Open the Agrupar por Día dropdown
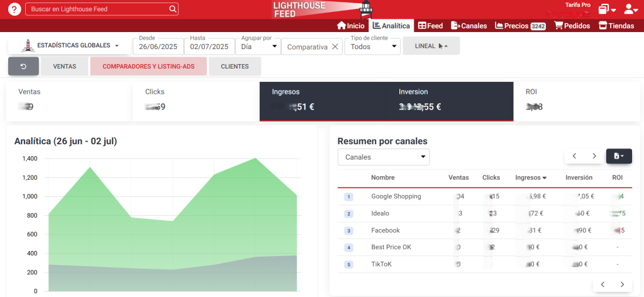The image size is (644, 297). (x=258, y=47)
